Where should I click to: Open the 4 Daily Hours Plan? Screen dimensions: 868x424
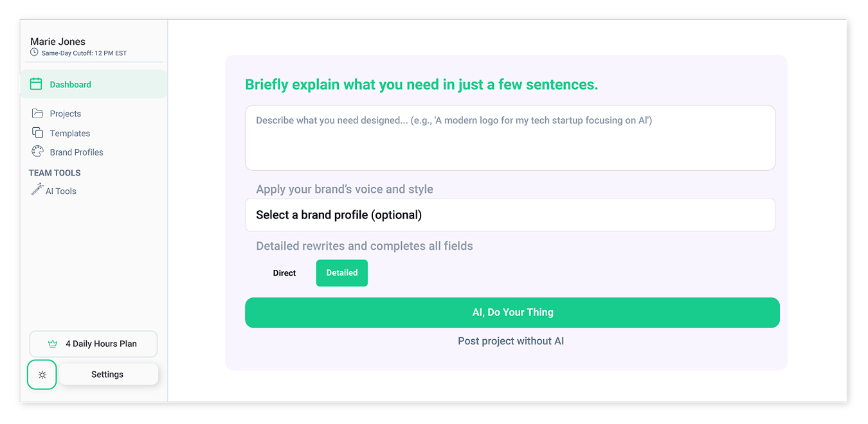[x=93, y=344]
